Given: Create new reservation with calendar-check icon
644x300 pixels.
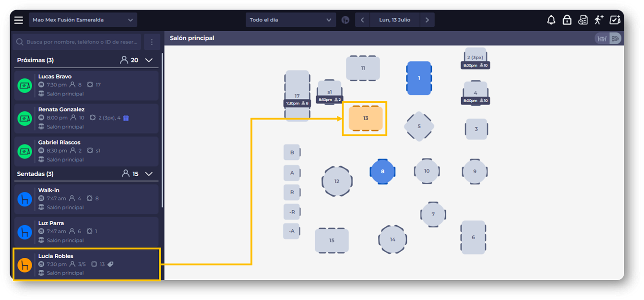Looking at the screenshot, I should click(615, 20).
